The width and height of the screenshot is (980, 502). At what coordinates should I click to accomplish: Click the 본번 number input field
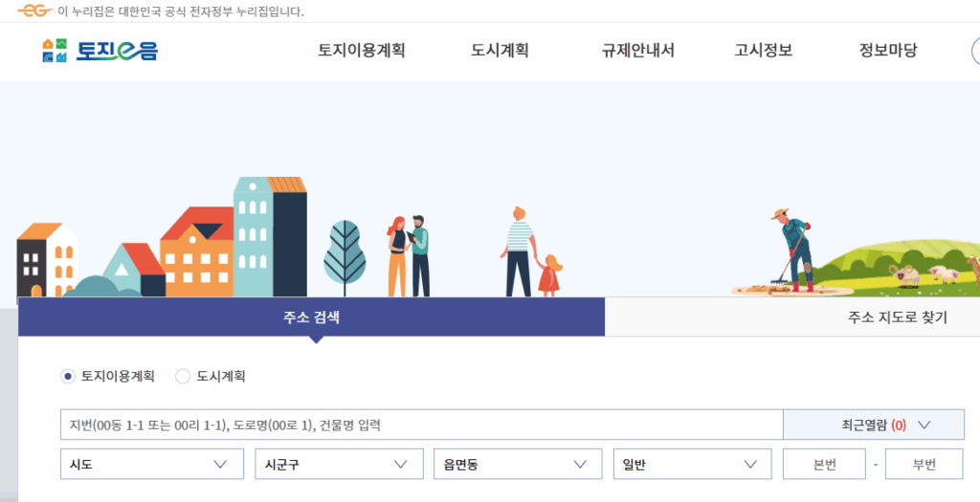(824, 464)
